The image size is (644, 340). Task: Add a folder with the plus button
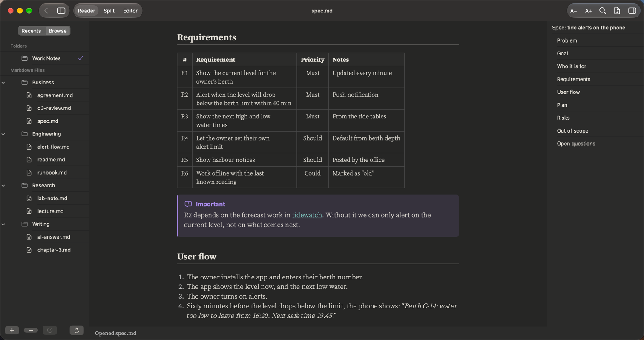(x=12, y=330)
